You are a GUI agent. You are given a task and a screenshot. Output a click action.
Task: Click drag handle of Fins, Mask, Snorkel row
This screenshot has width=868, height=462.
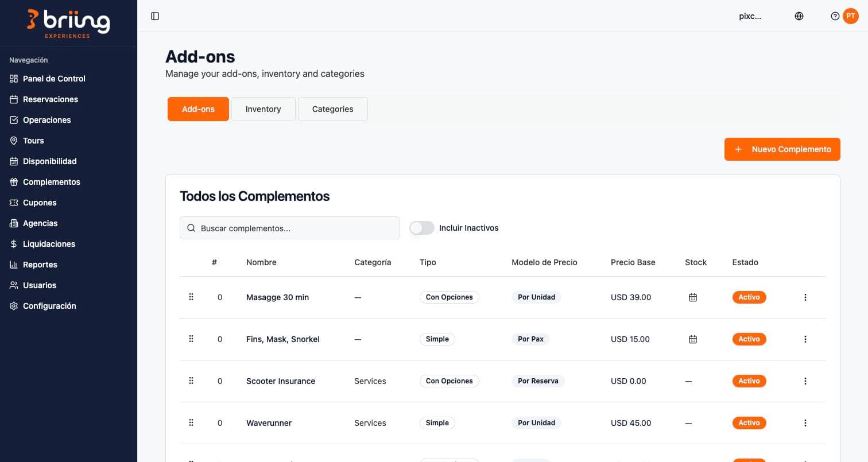coord(191,339)
